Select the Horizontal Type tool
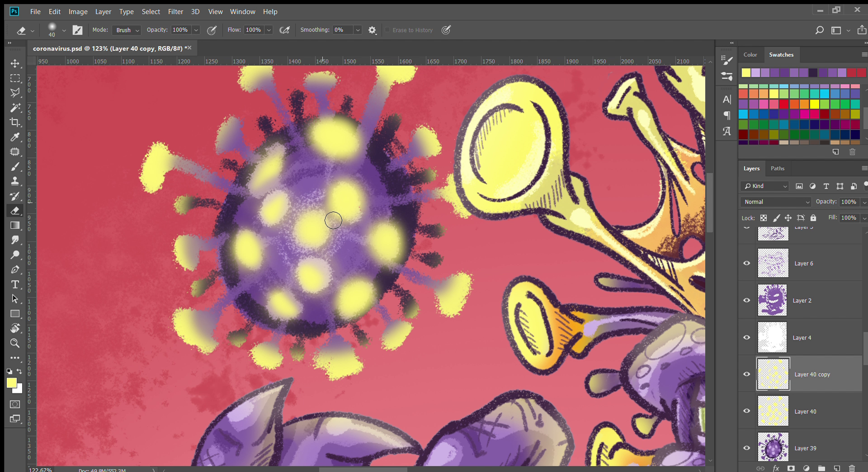868x472 pixels. [x=15, y=284]
